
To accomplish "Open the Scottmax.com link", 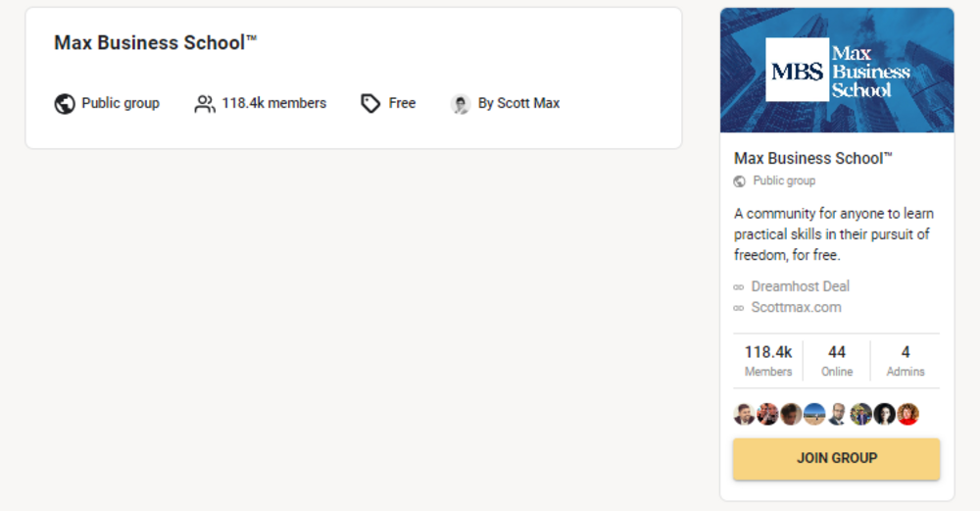I will coord(796,307).
